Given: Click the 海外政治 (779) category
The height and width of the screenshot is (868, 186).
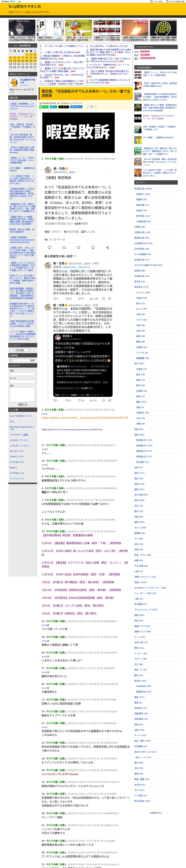Looking at the screenshot, I should 141,287.
